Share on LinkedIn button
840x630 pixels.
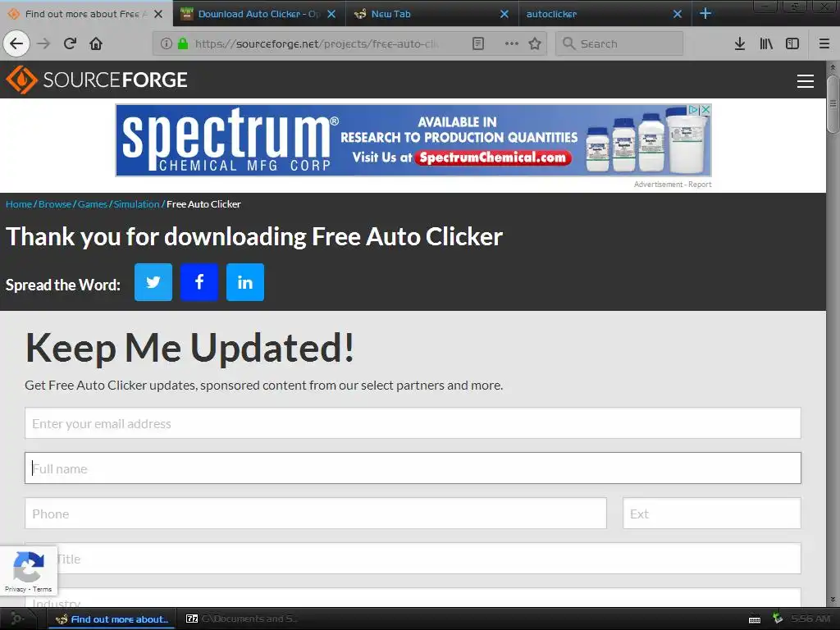tap(244, 282)
